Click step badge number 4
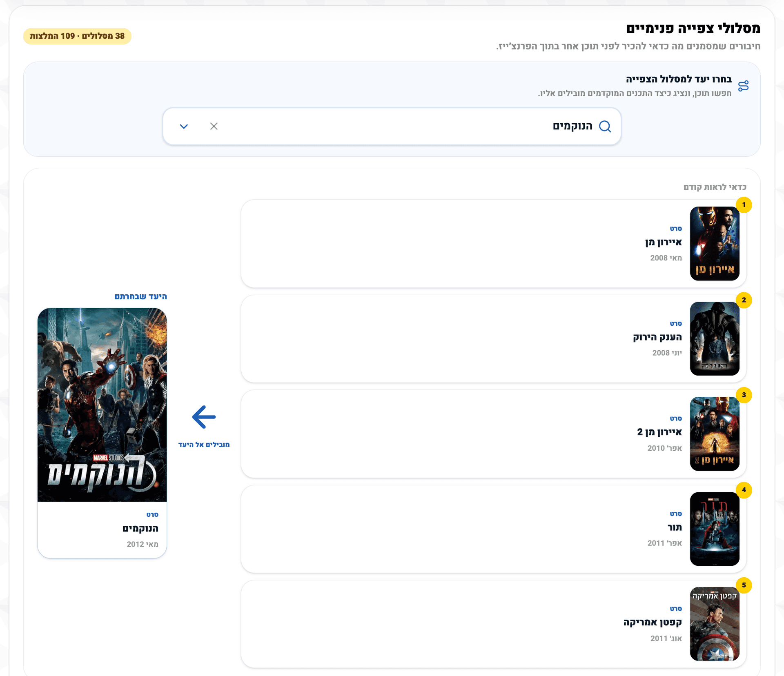784x676 pixels. (744, 490)
